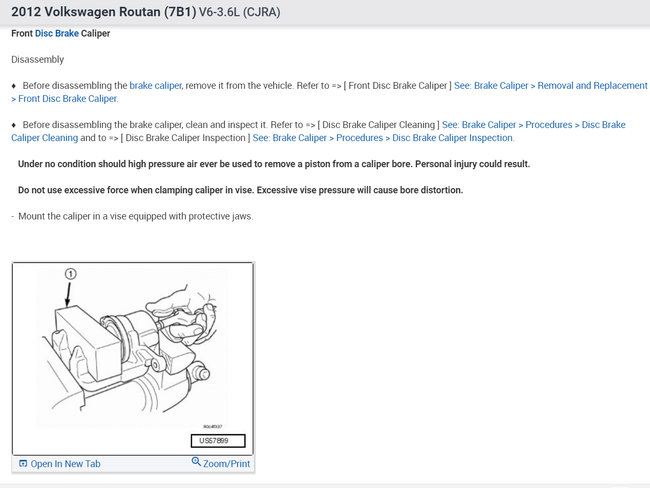Open the 'brake caliper' inline link

155,85
